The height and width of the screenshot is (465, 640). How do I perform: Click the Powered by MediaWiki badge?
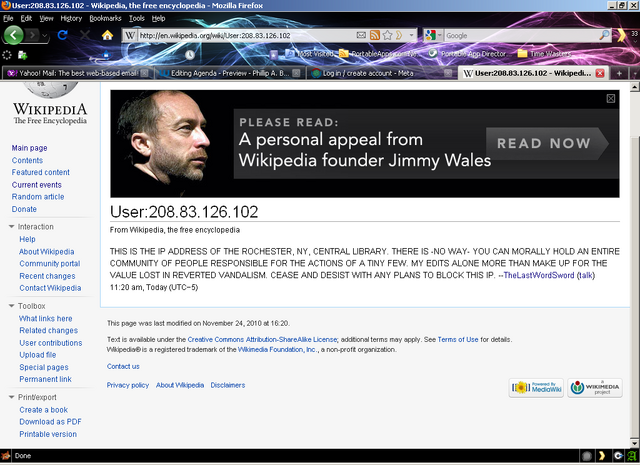[536, 387]
